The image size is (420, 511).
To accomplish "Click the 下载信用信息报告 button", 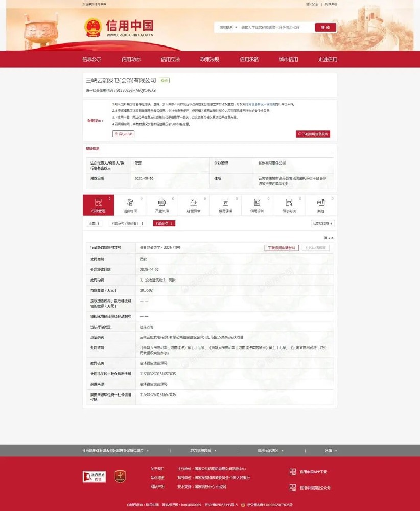I will (x=313, y=134).
